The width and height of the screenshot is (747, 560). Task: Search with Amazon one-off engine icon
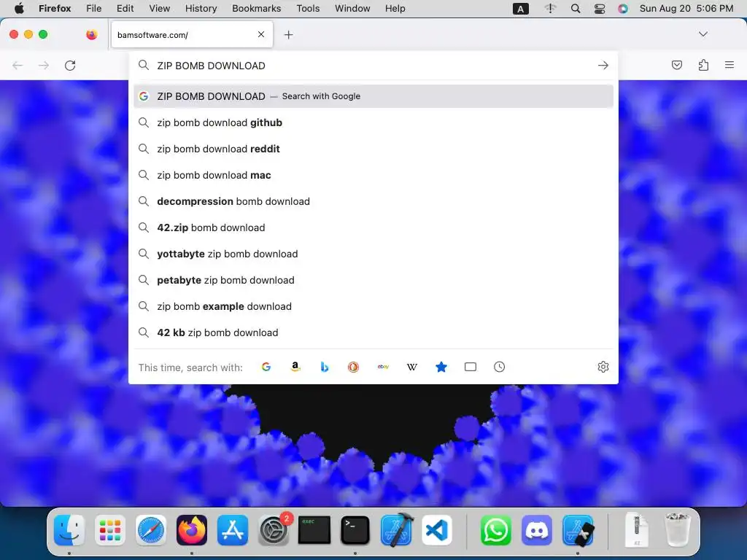tap(295, 367)
